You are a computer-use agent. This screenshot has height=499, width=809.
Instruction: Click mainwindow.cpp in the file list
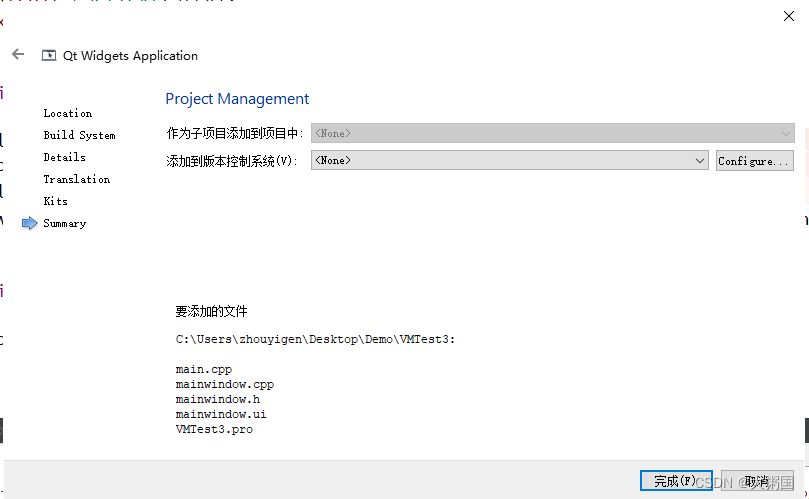pyautogui.click(x=224, y=384)
